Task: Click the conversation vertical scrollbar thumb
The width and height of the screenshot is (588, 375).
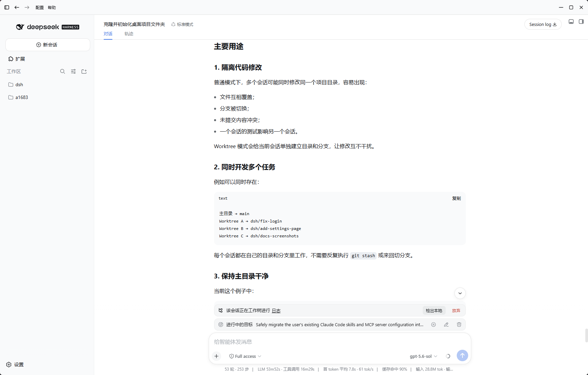Action: click(x=586, y=336)
